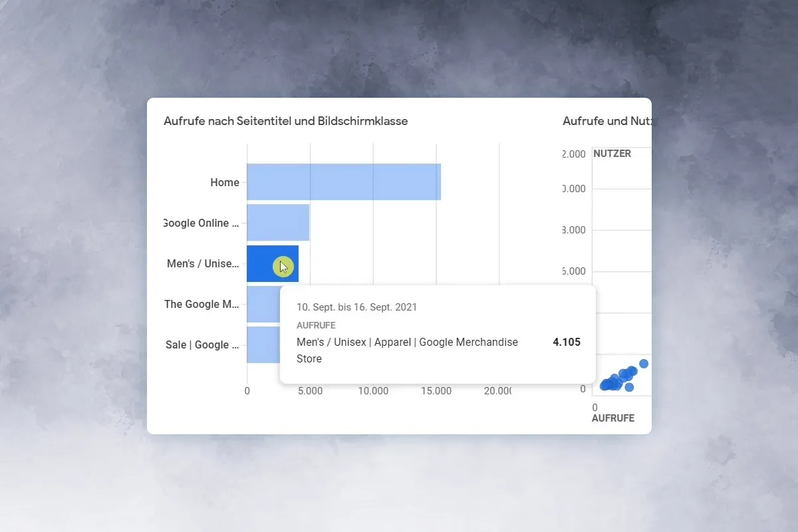Screen dimensions: 798x532
Task: Click the The Google M... bar
Action: [263, 304]
